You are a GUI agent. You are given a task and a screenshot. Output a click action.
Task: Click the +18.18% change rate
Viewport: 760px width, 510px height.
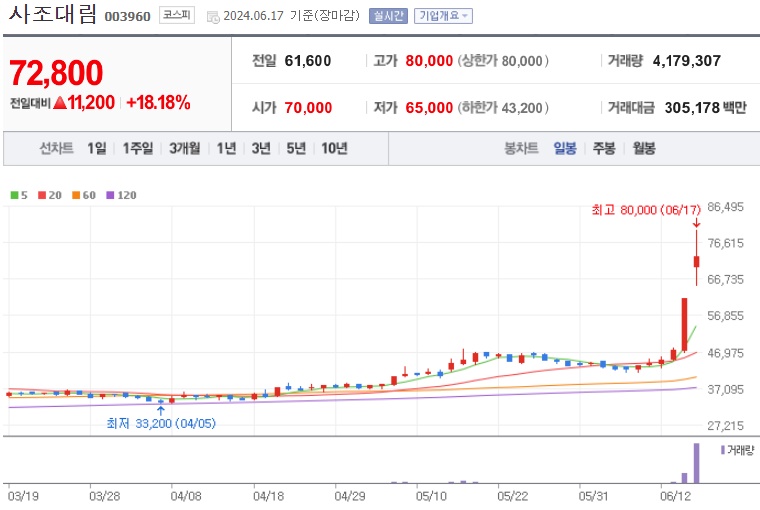coord(158,102)
